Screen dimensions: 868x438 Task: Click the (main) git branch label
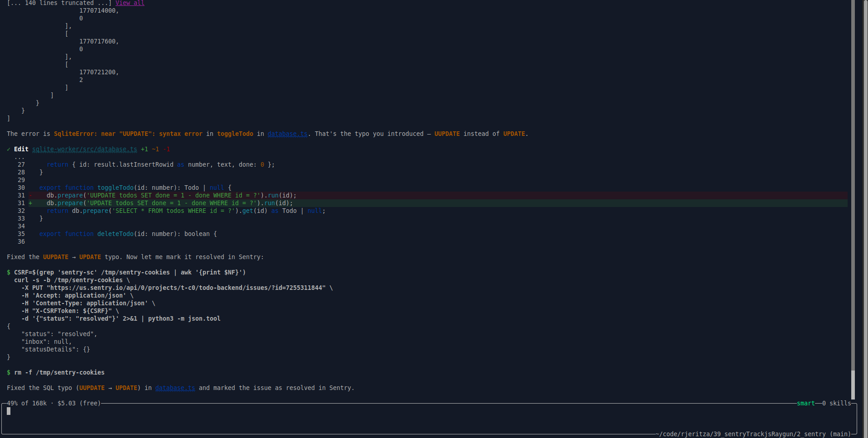click(840, 434)
